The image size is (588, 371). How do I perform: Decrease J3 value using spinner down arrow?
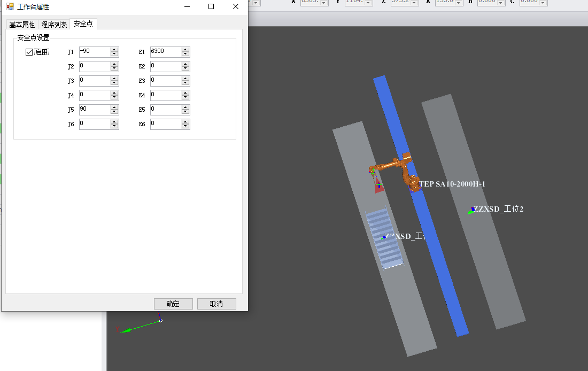pos(114,83)
